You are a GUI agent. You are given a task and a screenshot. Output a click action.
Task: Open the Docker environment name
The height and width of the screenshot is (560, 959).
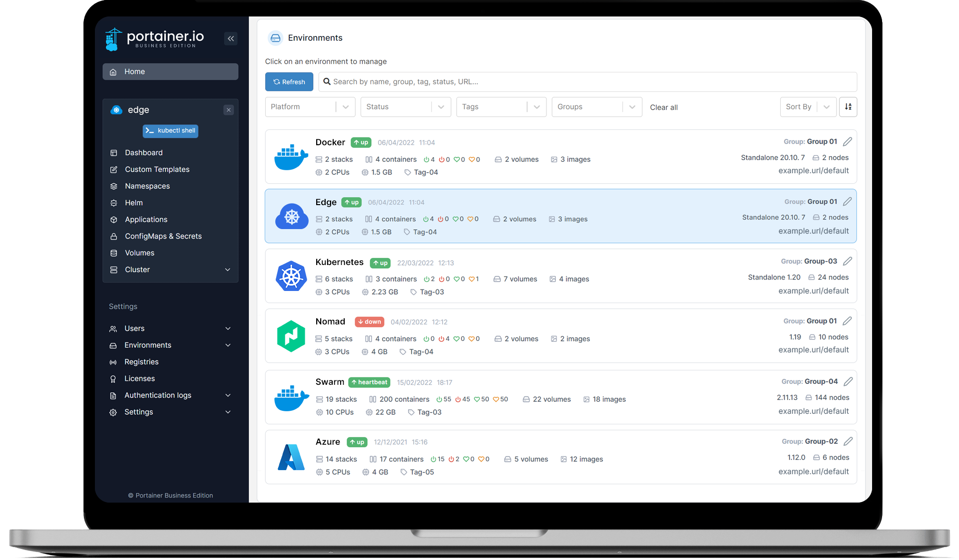click(330, 142)
